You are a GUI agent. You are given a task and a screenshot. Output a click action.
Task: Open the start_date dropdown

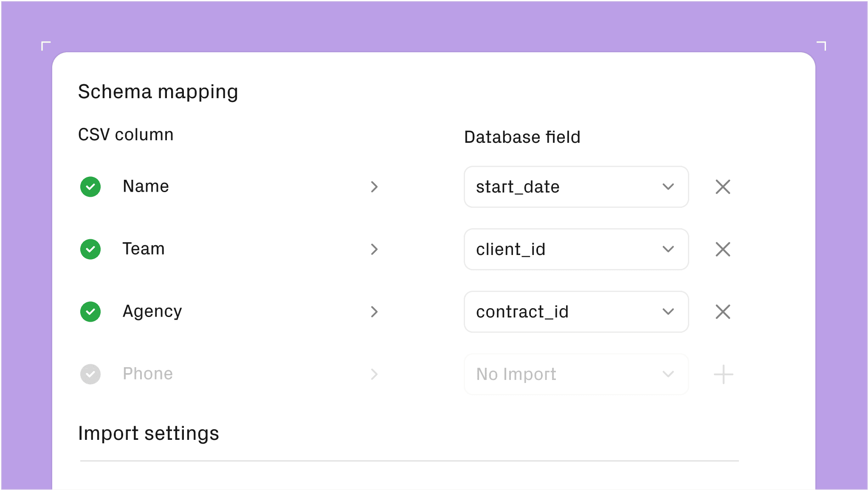(668, 187)
